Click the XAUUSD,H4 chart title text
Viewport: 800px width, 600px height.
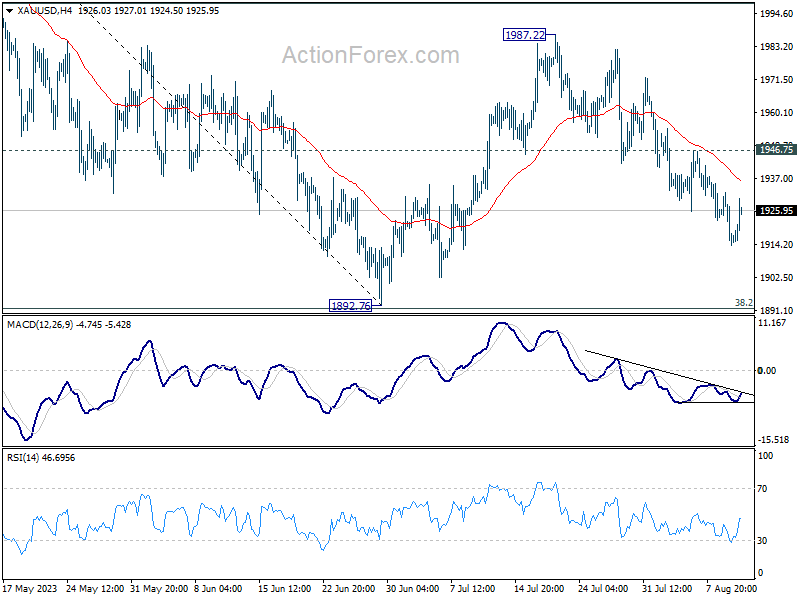pos(44,11)
